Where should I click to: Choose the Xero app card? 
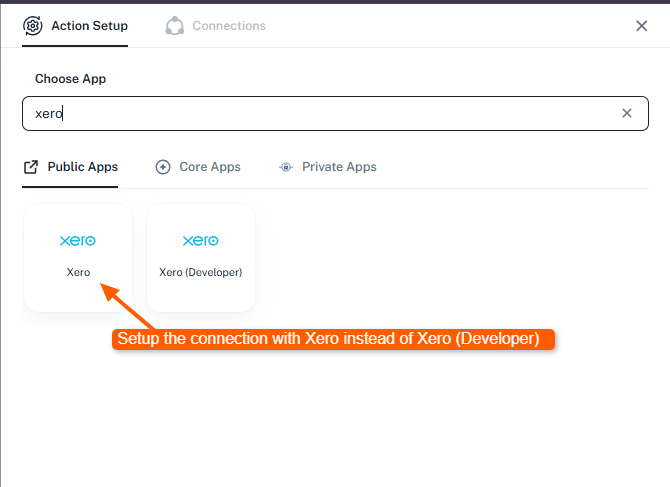click(78, 258)
